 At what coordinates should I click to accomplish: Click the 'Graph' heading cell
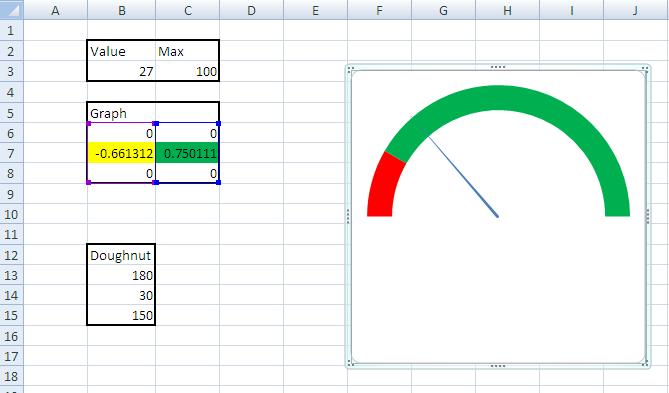(x=122, y=113)
